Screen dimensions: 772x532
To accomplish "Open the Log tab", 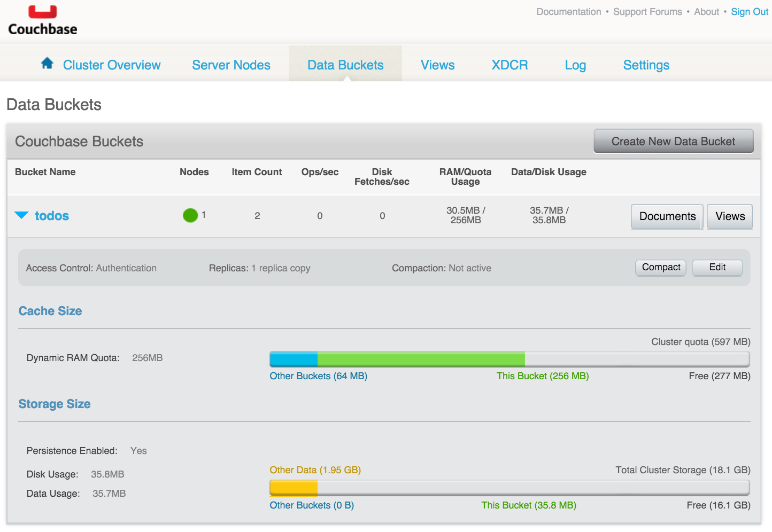I will pyautogui.click(x=575, y=65).
